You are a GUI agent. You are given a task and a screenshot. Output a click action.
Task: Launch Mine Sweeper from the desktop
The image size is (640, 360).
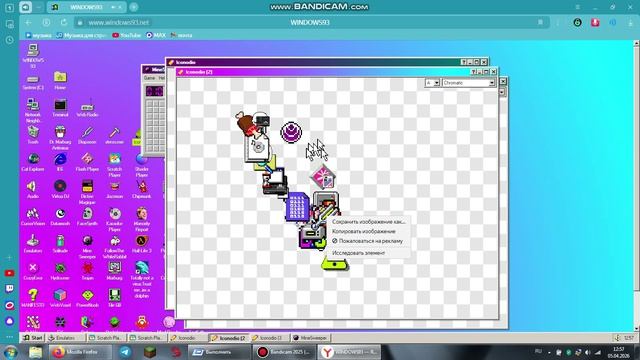(87, 247)
